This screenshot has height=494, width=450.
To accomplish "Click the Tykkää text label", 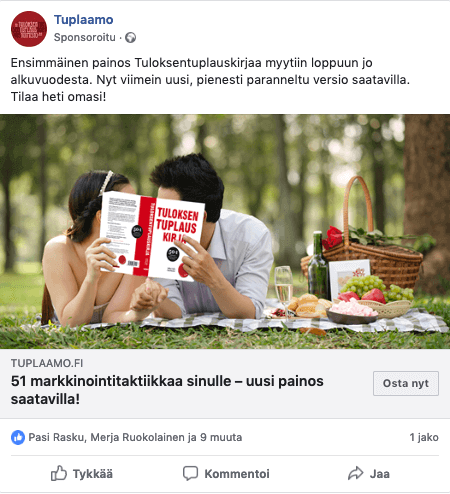I will pyautogui.click(x=93, y=474).
